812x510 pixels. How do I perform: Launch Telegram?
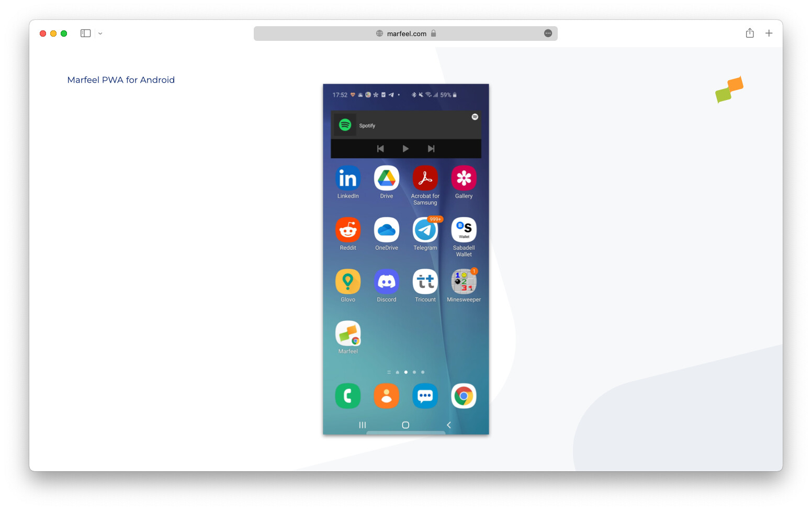(x=425, y=229)
